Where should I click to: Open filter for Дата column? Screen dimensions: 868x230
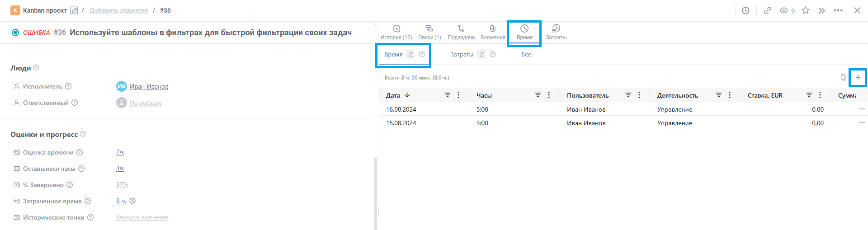(447, 95)
